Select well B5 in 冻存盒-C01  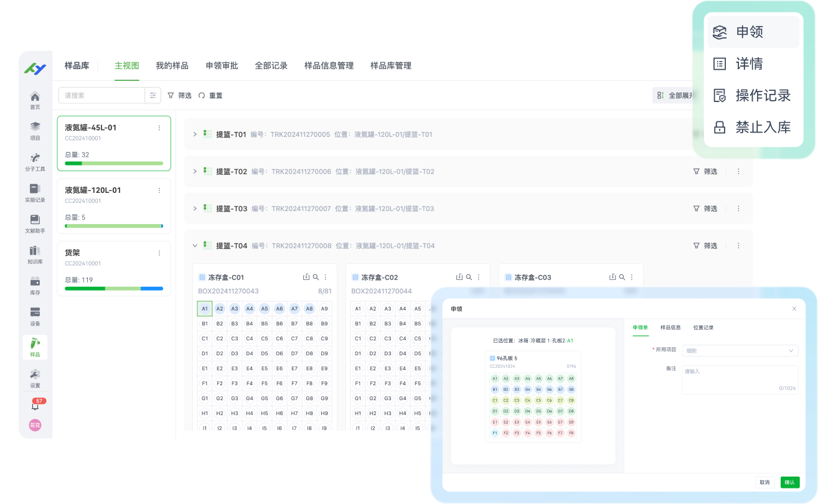264,324
